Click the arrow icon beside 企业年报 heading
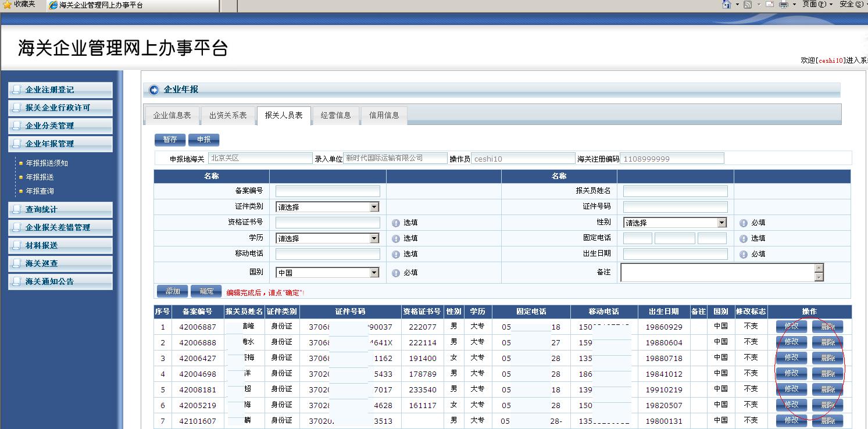The image size is (868, 429). (154, 90)
